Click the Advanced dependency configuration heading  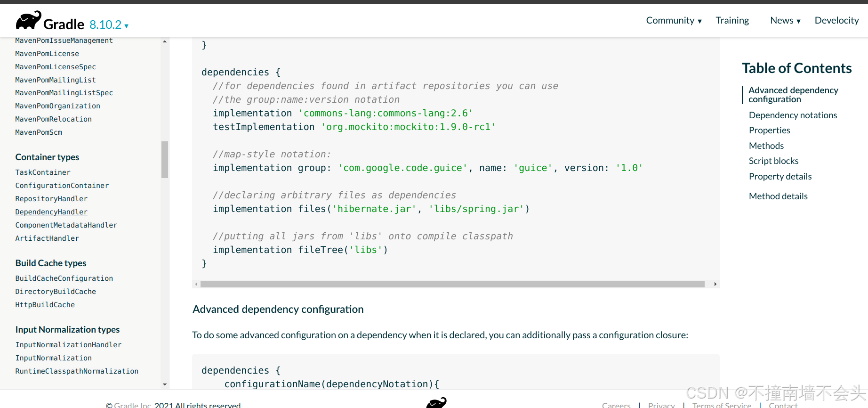pos(278,309)
